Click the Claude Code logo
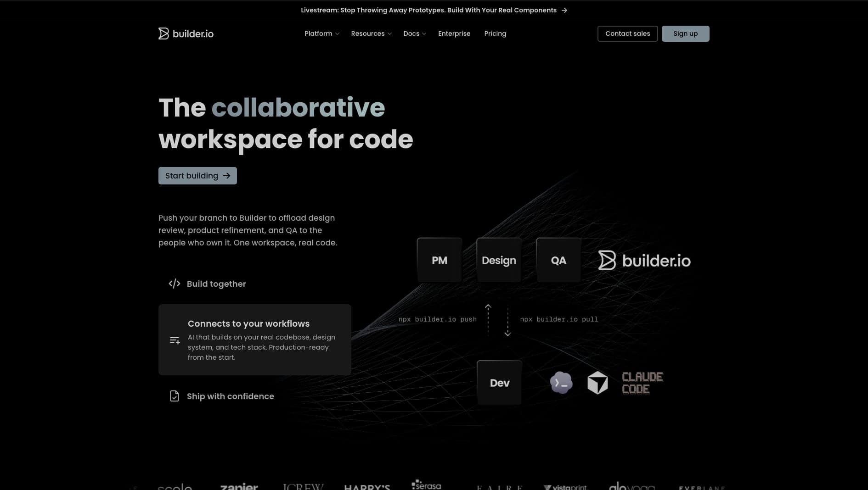The height and width of the screenshot is (490, 868). [x=643, y=383]
